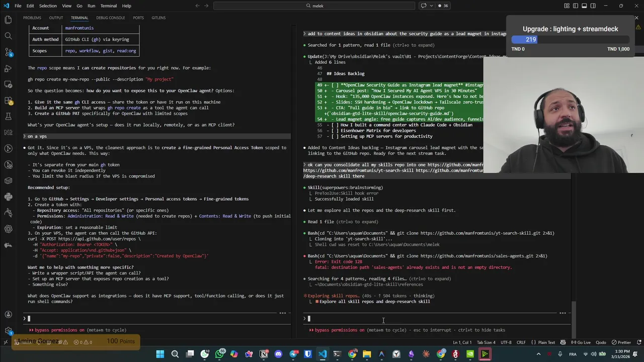Toggle the bottom panel visibility
The width and height of the screenshot is (644, 362).
[x=584, y=6]
